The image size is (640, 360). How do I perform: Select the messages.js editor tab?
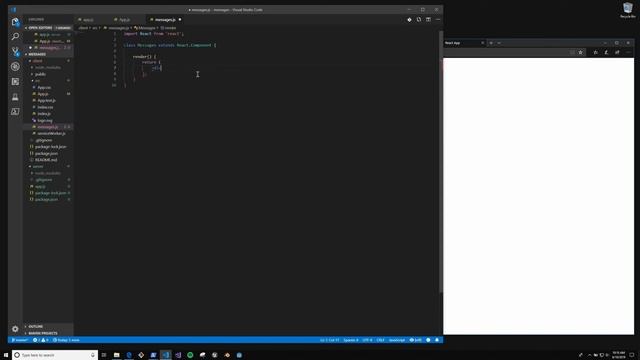pyautogui.click(x=165, y=20)
